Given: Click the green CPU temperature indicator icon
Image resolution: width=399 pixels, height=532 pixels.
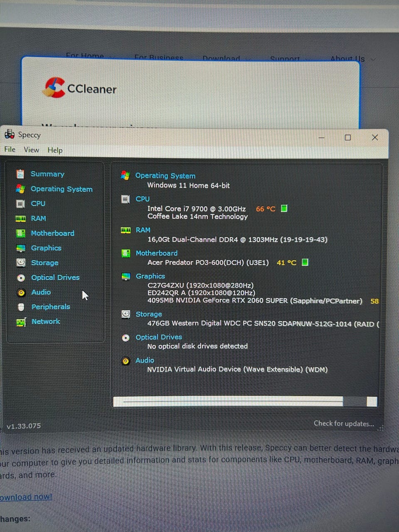Looking at the screenshot, I should (284, 208).
